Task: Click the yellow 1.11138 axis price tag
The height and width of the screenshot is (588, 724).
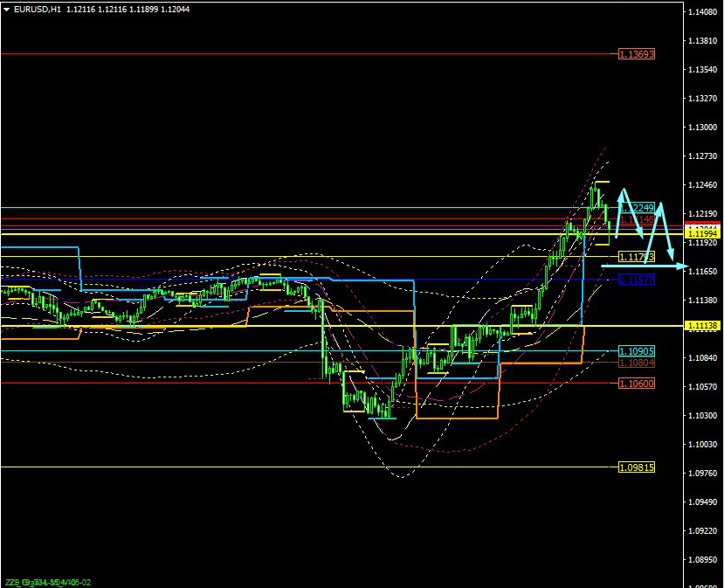Action: (702, 326)
